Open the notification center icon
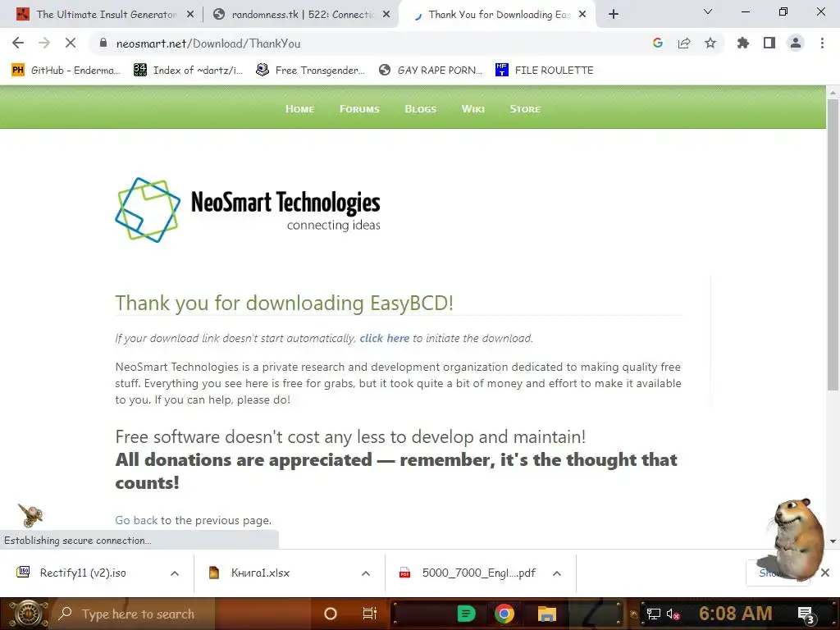Viewport: 840px width, 630px height. click(x=806, y=615)
